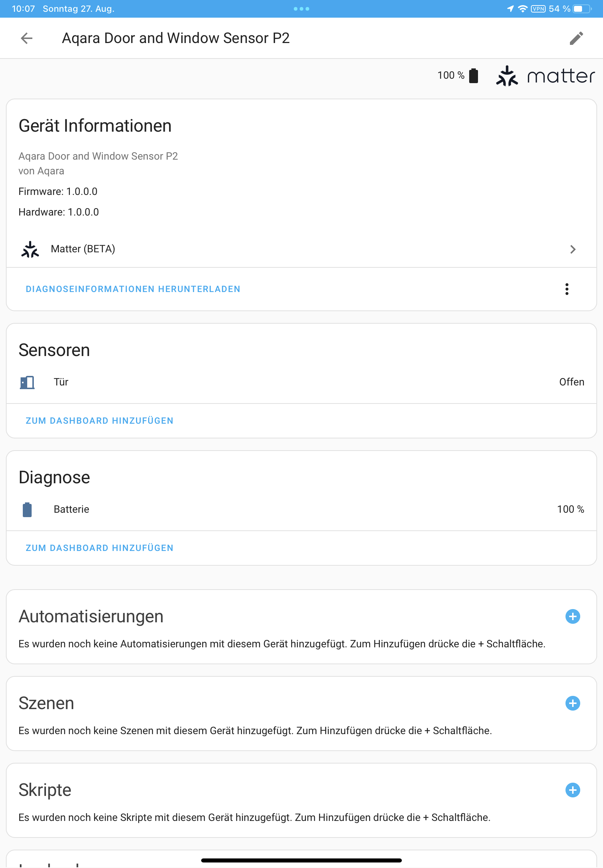Click the battery icon beside Batterie

27,509
